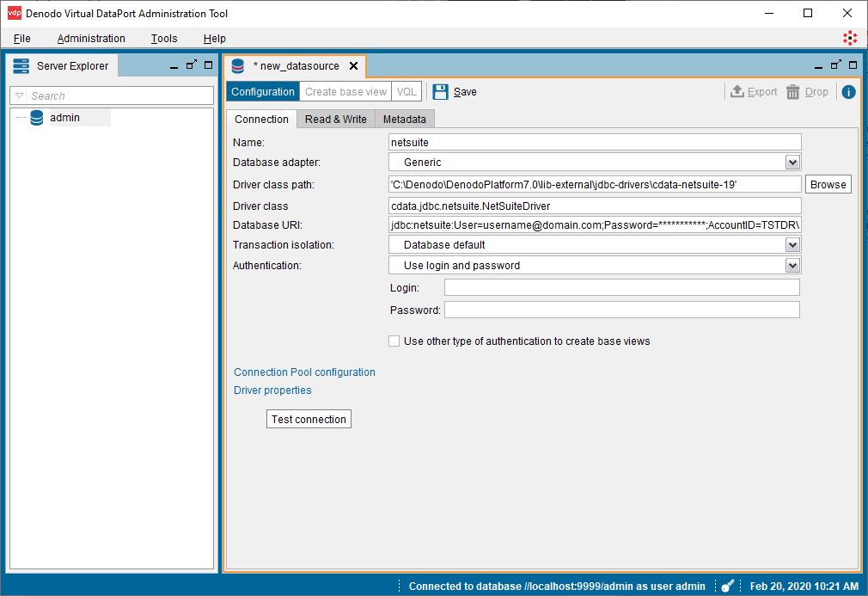Click the Export icon in toolbar

pyautogui.click(x=737, y=91)
